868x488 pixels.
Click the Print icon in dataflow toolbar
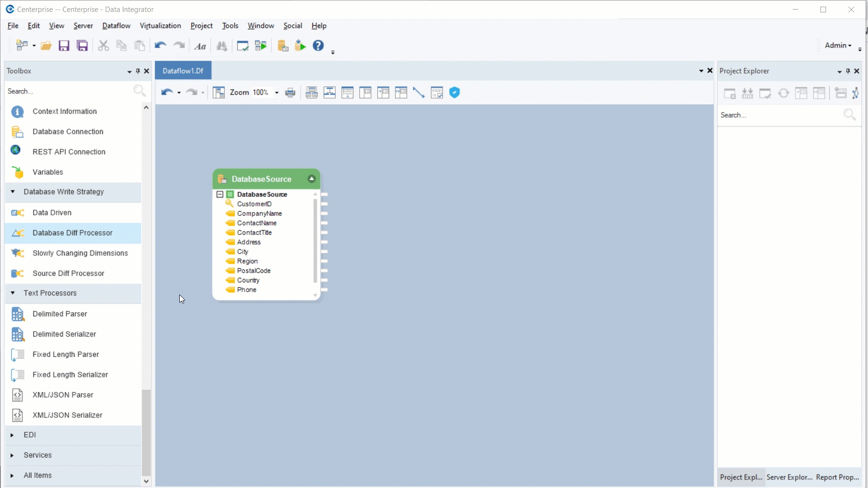pyautogui.click(x=290, y=92)
